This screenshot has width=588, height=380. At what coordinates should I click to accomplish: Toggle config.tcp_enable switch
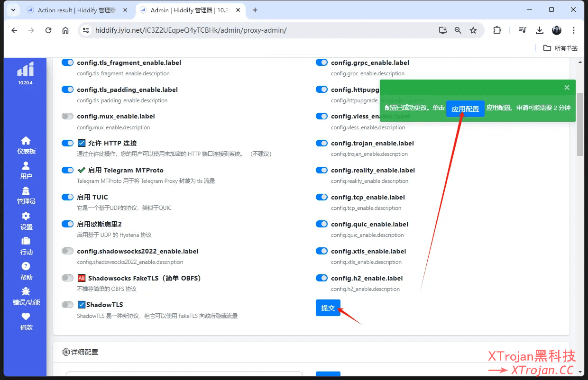coord(322,197)
